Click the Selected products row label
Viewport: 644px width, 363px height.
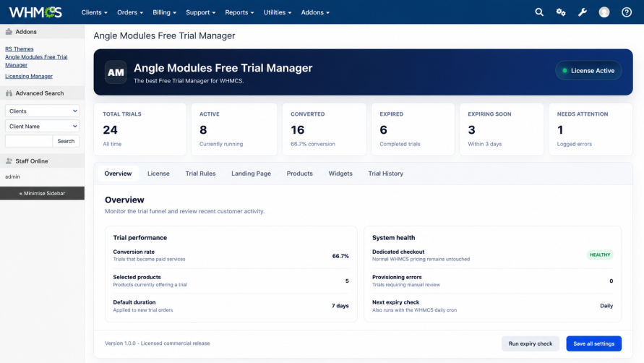point(137,277)
